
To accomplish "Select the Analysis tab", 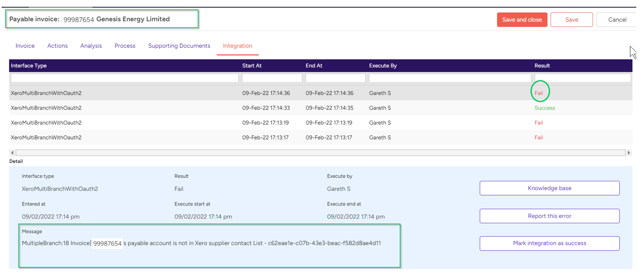I will (x=91, y=46).
